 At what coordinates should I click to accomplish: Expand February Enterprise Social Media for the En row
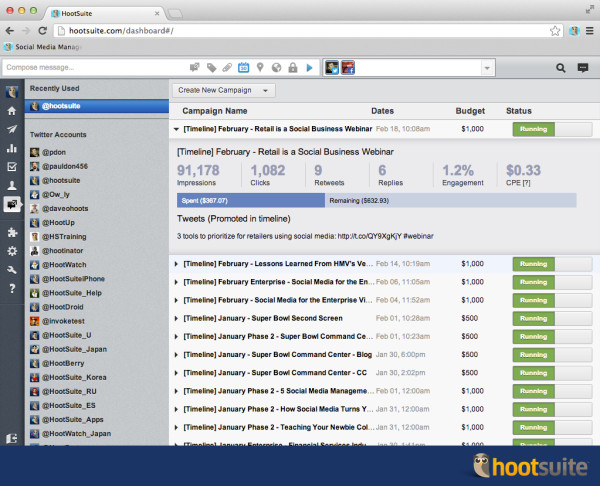(176, 282)
